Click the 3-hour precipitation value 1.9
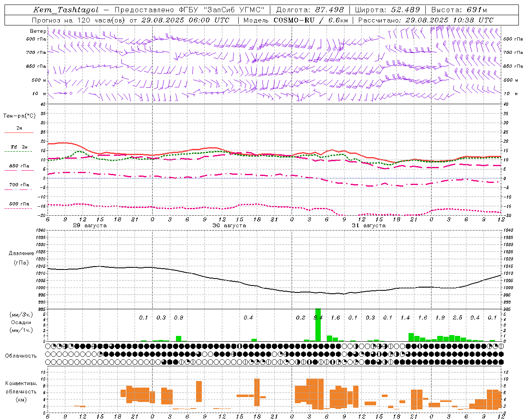Image resolution: width=525 pixels, height=420 pixels. (440, 317)
